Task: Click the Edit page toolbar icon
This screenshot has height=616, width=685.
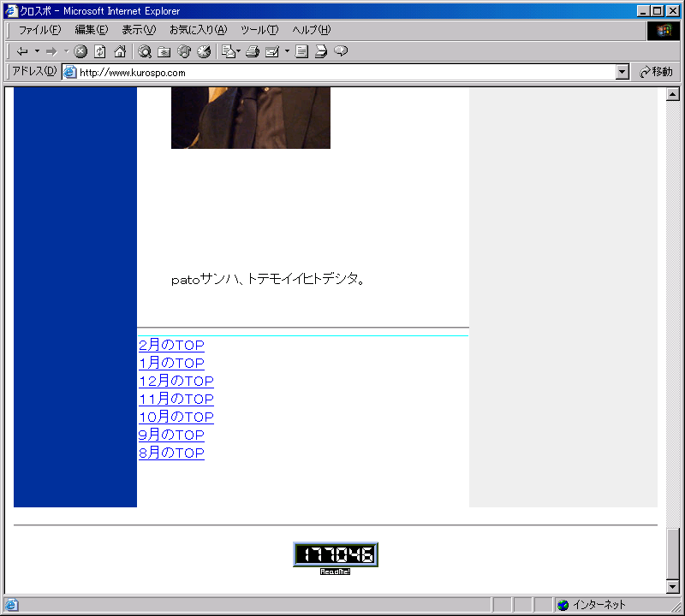Action: click(272, 51)
